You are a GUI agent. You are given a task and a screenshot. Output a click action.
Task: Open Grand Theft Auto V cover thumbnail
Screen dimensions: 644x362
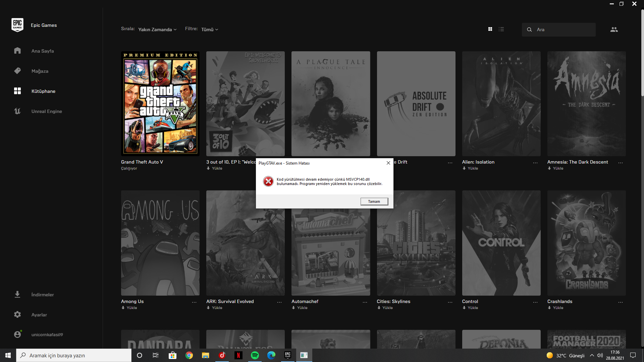(160, 104)
